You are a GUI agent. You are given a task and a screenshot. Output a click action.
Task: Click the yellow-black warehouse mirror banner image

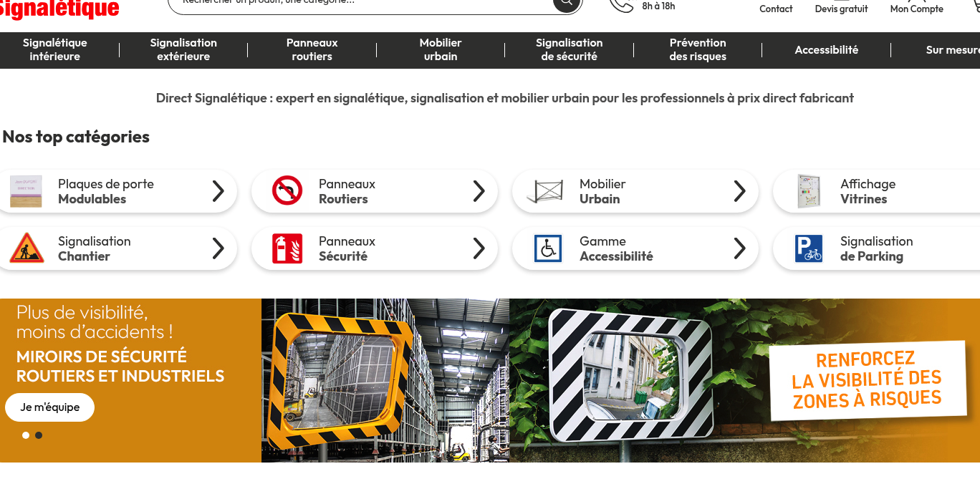point(385,380)
